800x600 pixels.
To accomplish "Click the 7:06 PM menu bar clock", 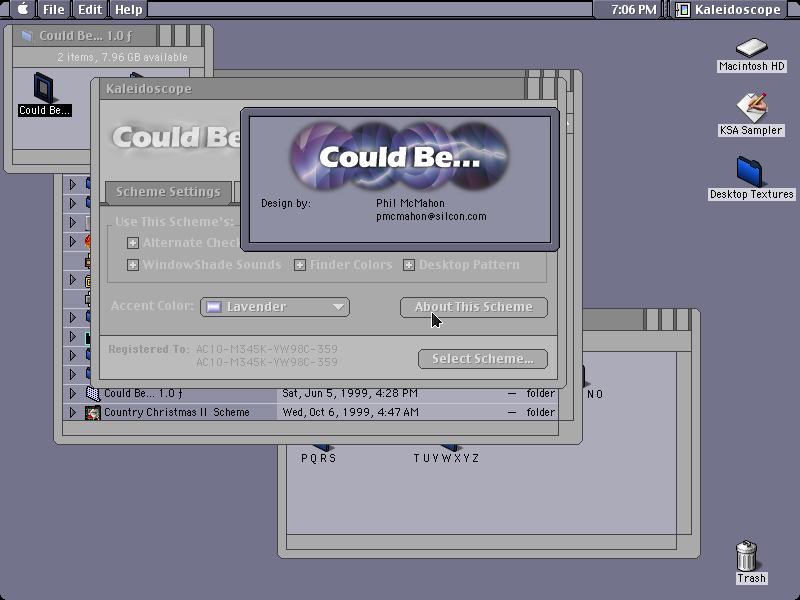I will tap(633, 9).
